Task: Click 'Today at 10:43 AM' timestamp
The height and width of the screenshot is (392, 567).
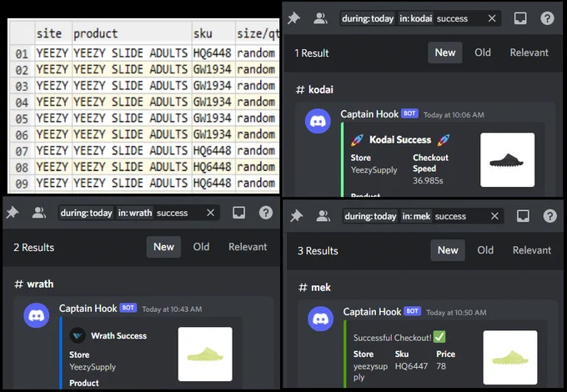Action: [172, 309]
